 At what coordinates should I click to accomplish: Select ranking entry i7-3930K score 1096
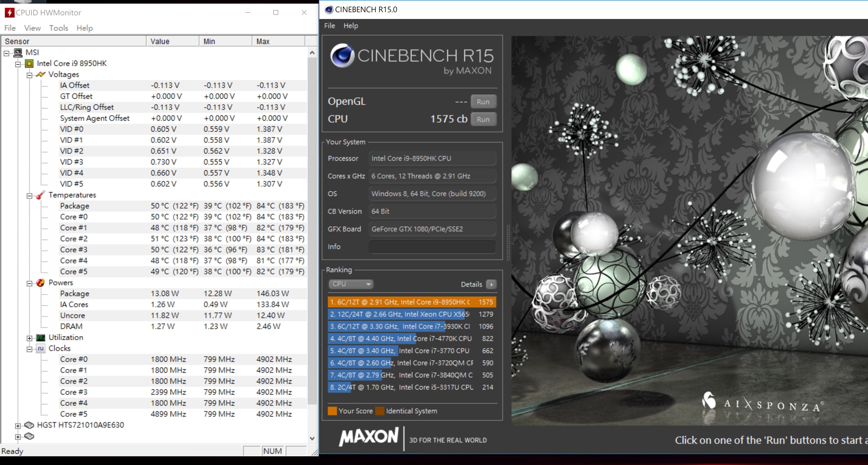click(x=412, y=326)
